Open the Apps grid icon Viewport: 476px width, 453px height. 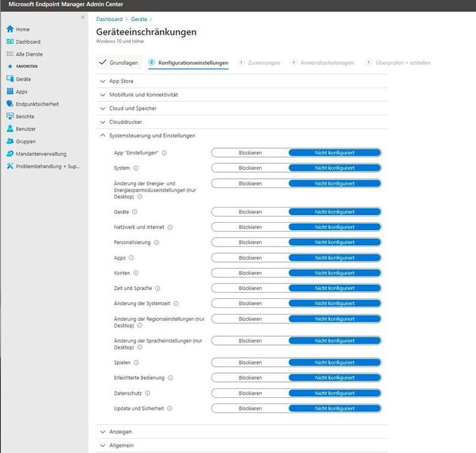(10, 91)
